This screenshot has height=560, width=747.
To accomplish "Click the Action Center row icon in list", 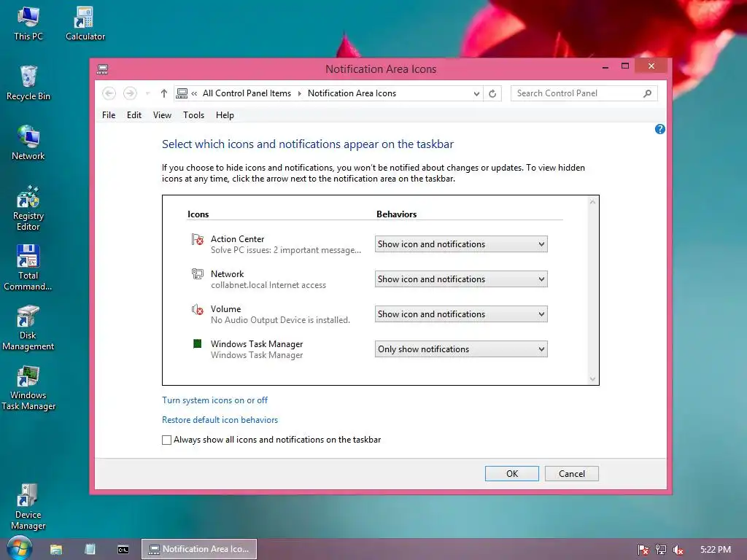I will click(x=197, y=239).
